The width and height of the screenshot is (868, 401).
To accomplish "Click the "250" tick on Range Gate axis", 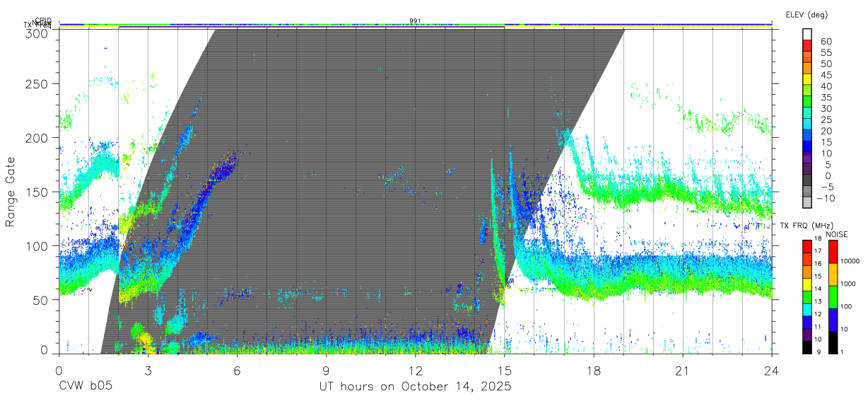I will tap(37, 83).
